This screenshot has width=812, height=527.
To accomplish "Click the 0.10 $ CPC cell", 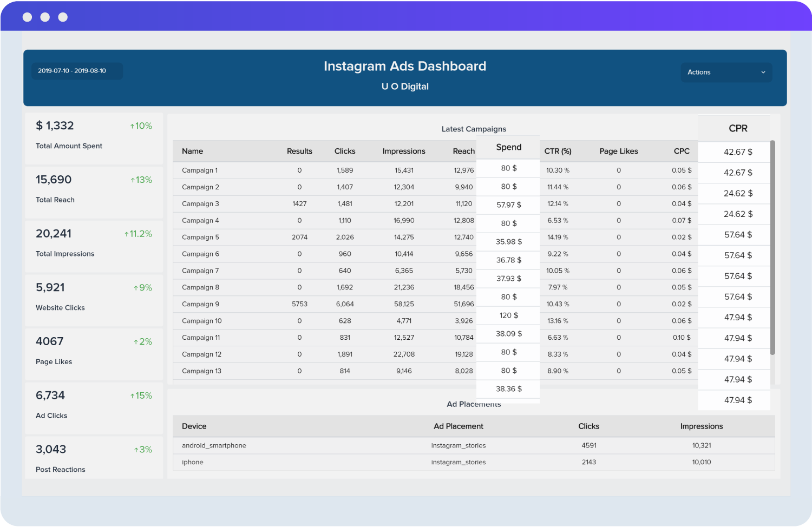I will [682, 338].
